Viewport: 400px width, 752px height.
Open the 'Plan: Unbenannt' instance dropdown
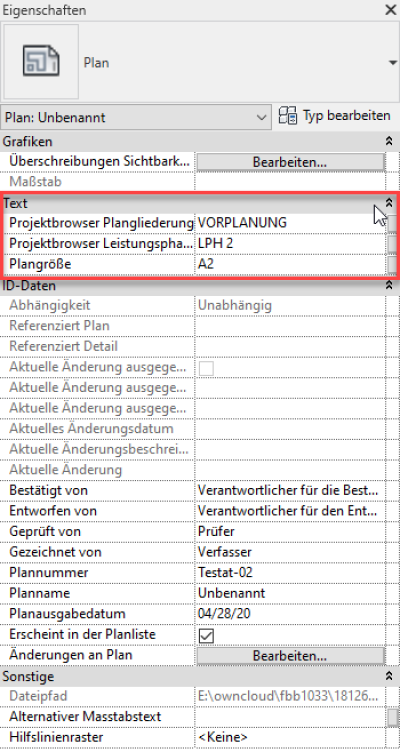pyautogui.click(x=135, y=117)
